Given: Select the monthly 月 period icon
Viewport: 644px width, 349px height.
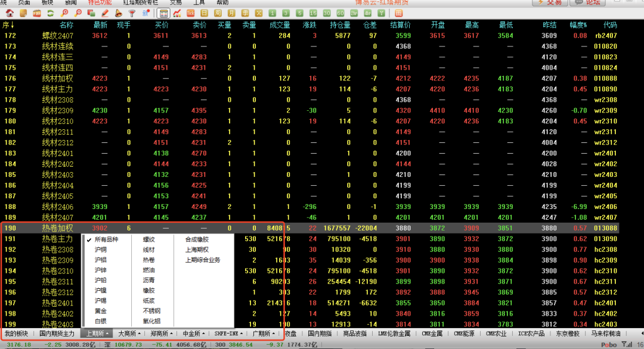Looking at the screenshot, I should [x=231, y=13].
